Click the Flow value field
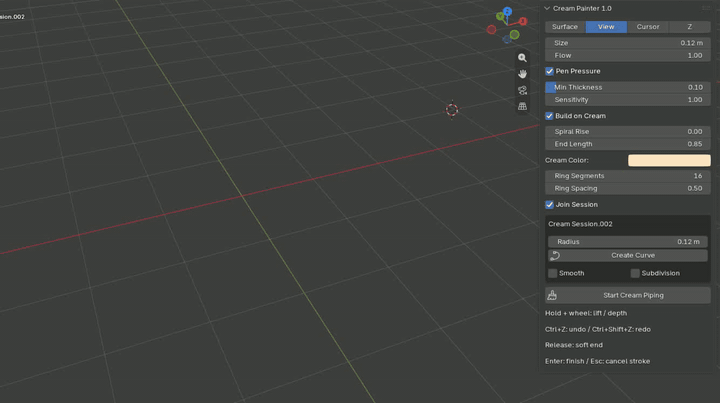The height and width of the screenshot is (403, 720). coord(628,55)
